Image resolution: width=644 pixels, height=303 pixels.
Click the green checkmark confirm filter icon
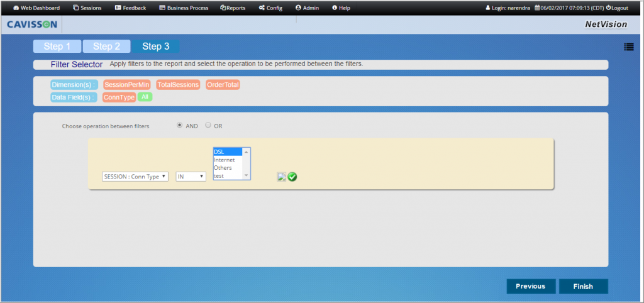(x=292, y=177)
